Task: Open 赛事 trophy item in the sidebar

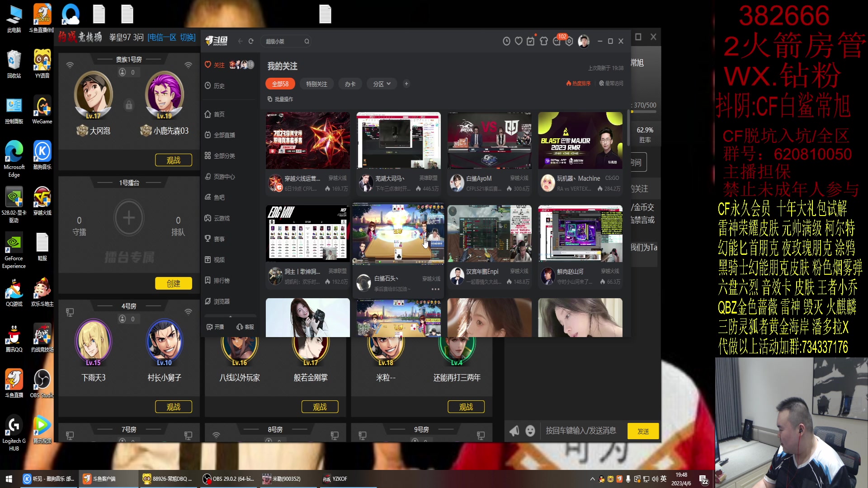Action: (215, 239)
